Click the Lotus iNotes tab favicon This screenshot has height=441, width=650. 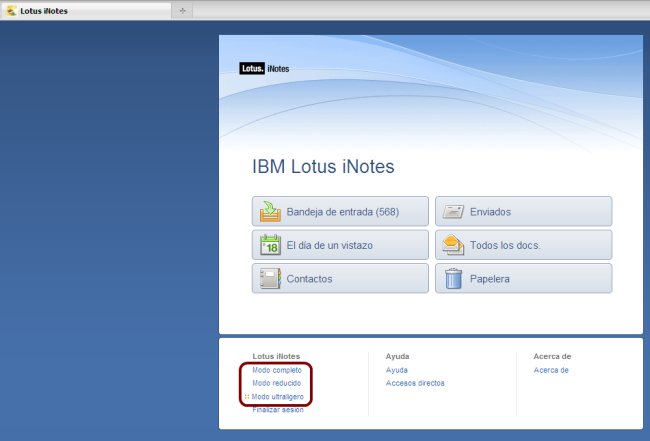(x=12, y=11)
